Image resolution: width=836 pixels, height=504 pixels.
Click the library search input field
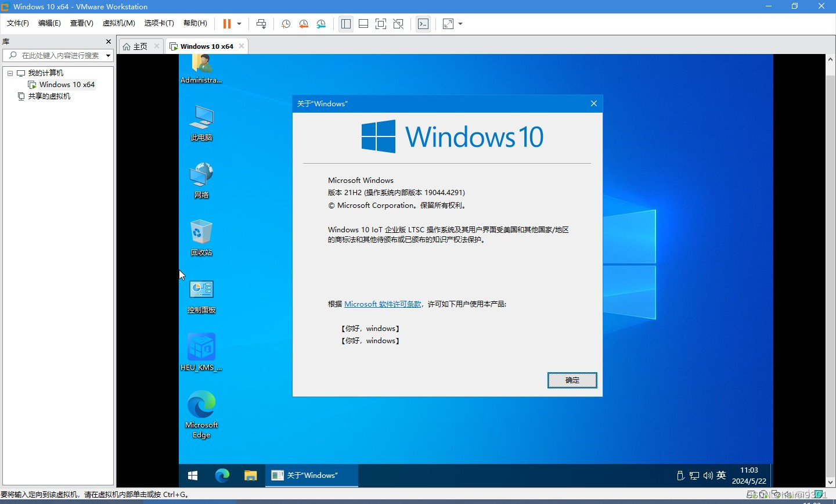[57, 56]
